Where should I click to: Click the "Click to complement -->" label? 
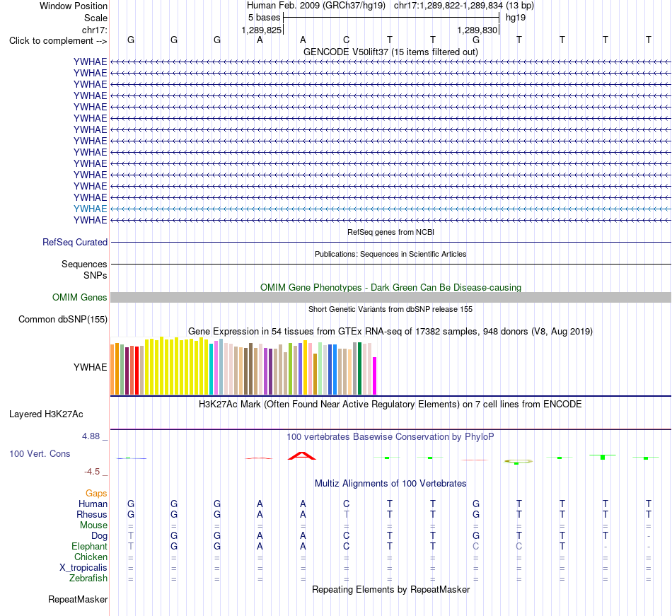point(58,41)
